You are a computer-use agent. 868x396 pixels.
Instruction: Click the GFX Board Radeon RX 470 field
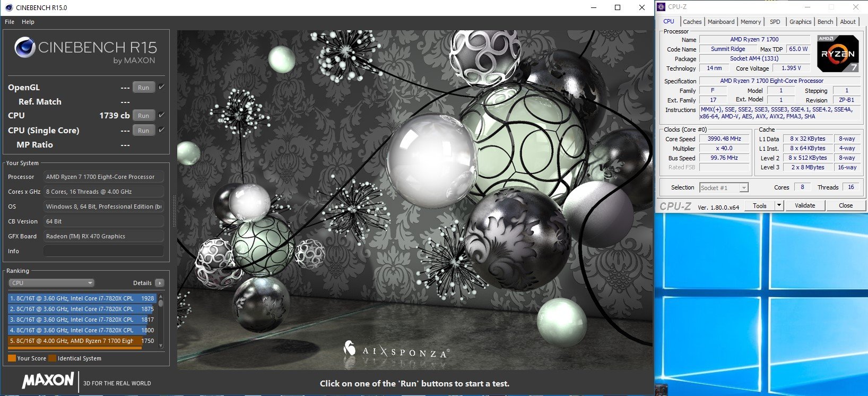pos(103,236)
